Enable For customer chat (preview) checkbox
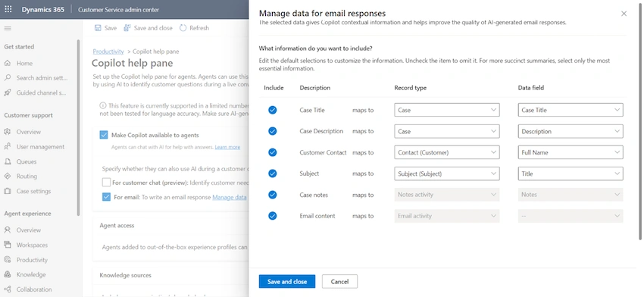Image resolution: width=644 pixels, height=297 pixels. coord(106,183)
